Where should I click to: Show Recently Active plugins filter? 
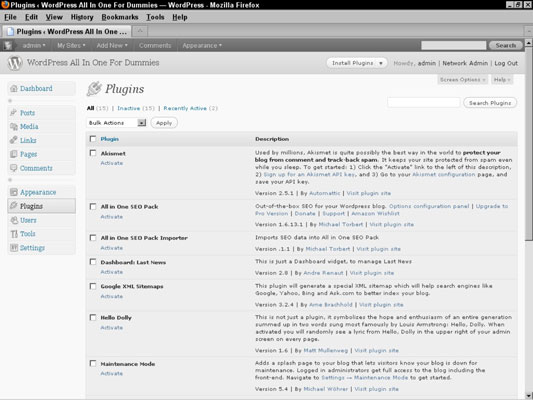point(185,108)
